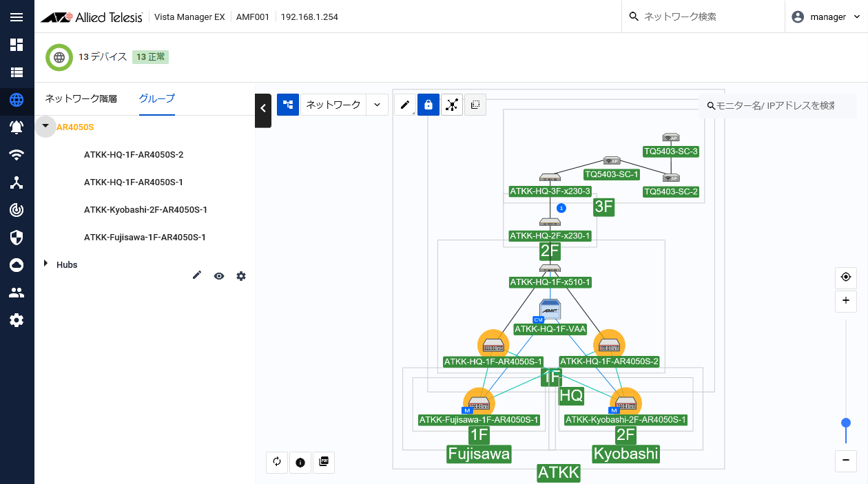
Task: Open the ネットワーク dropdown arrow
Action: [377, 105]
